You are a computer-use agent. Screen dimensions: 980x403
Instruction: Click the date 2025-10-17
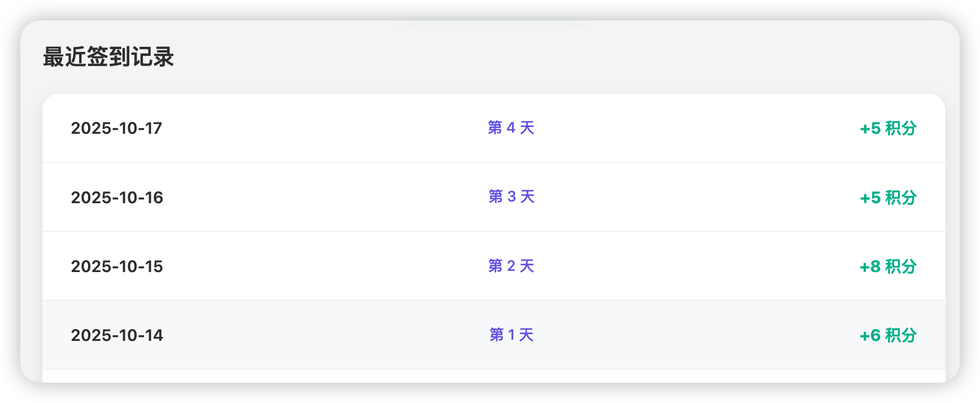pyautogui.click(x=116, y=128)
